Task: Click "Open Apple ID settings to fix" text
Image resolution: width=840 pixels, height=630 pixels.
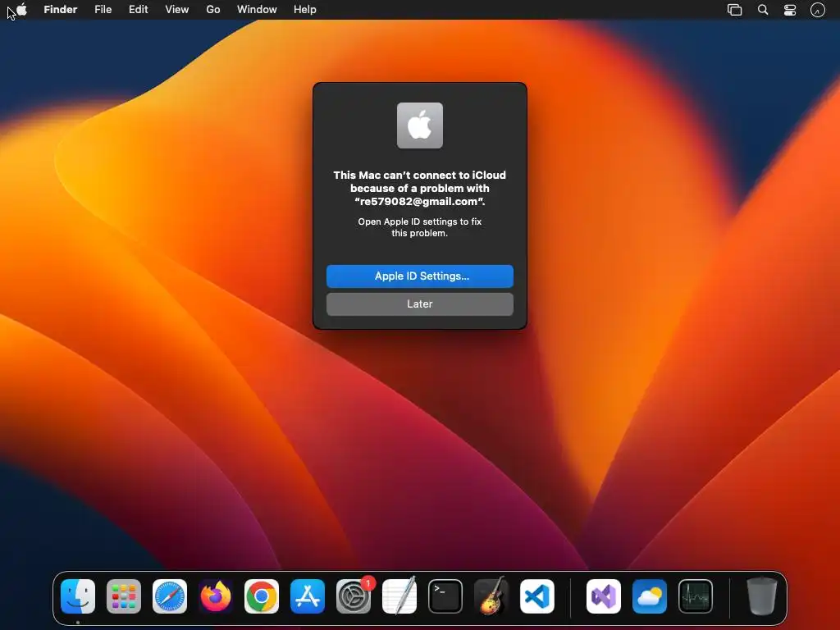Action: point(420,221)
